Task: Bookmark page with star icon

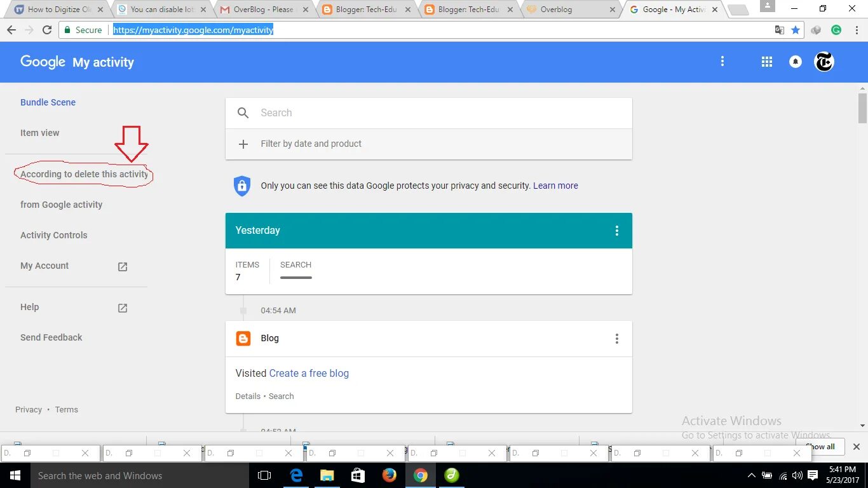Action: (796, 30)
